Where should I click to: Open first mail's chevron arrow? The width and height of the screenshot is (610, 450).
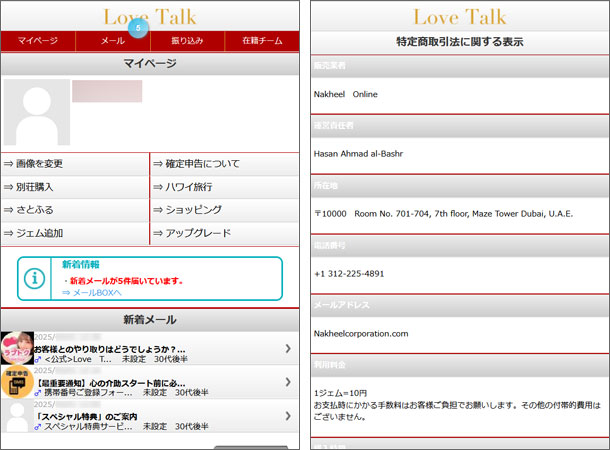(288, 348)
